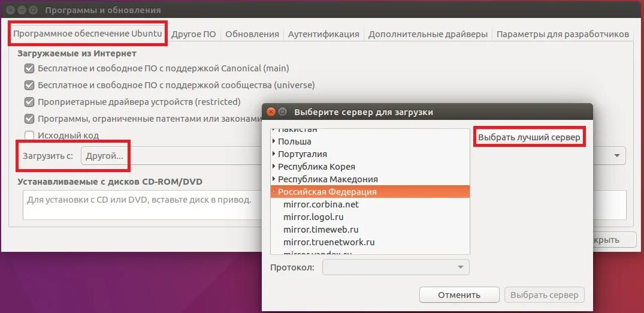The image size is (644, 313).
Task: Close the Программы и обновления window
Action: click(x=11, y=10)
